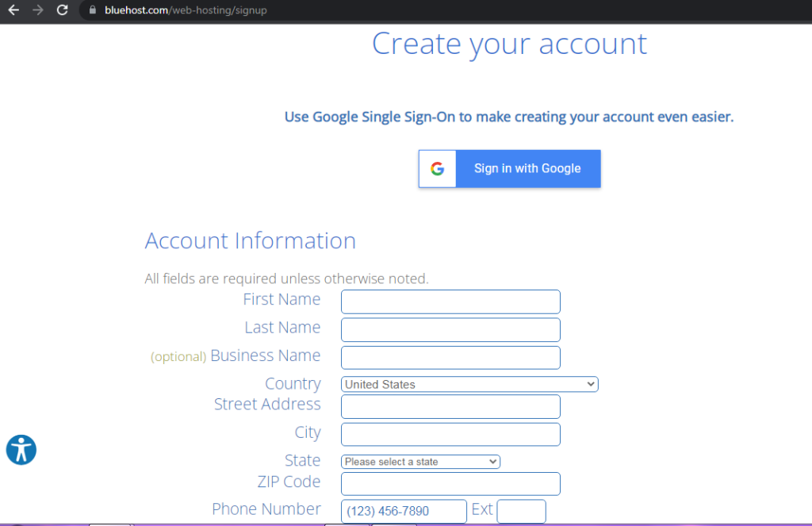
Task: Reload the page with refresh icon
Action: 62,10
